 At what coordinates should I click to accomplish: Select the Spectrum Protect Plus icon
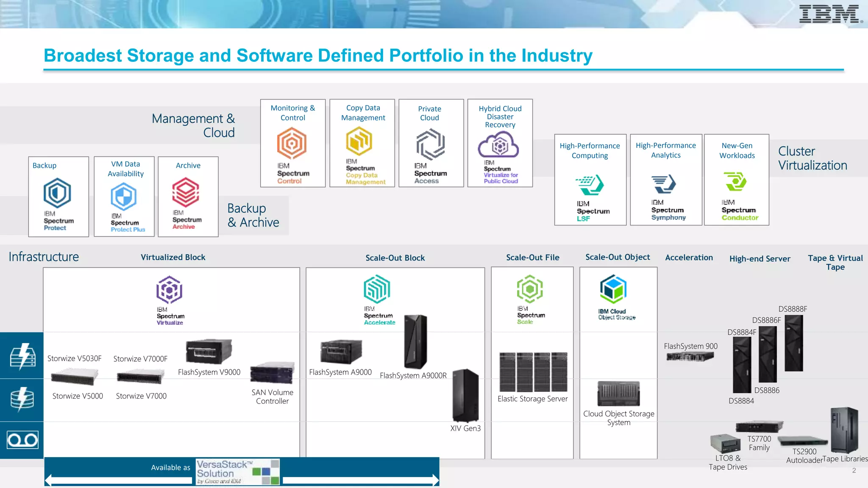(124, 196)
